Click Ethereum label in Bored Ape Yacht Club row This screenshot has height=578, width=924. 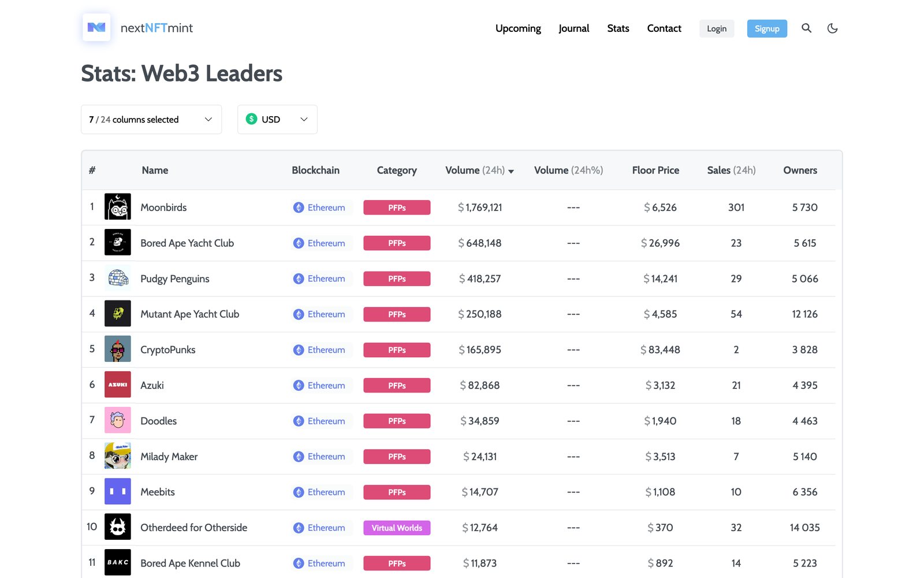click(x=326, y=243)
